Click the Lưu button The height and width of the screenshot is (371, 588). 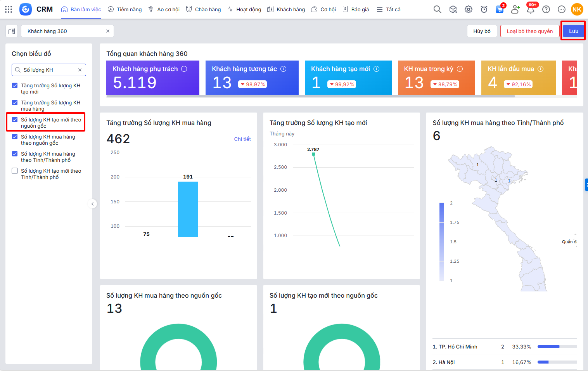(x=573, y=31)
